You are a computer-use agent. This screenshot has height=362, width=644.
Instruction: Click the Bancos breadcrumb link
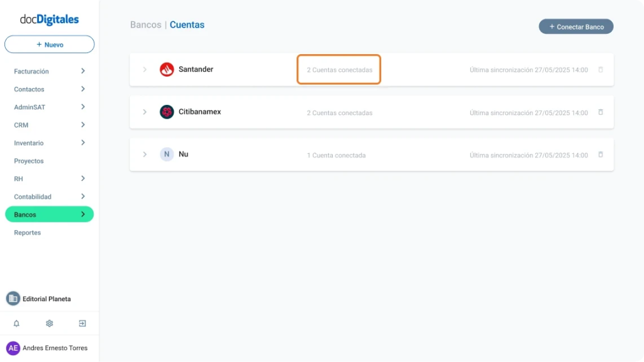coord(145,25)
